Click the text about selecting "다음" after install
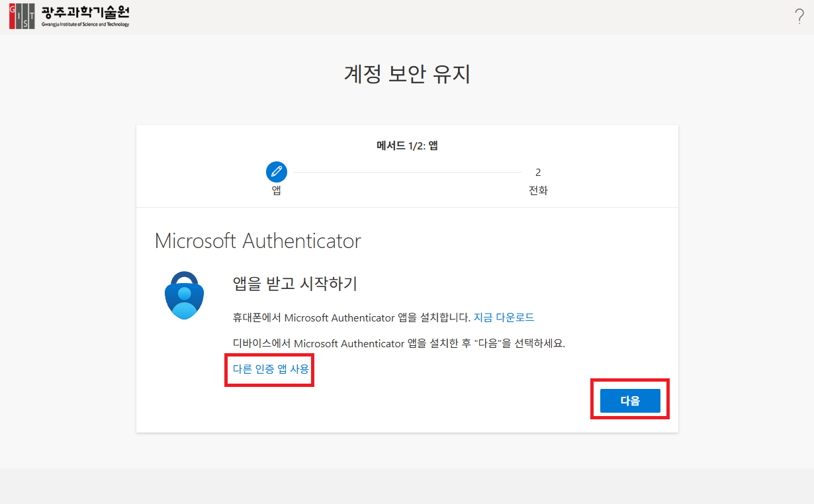 pyautogui.click(x=398, y=343)
